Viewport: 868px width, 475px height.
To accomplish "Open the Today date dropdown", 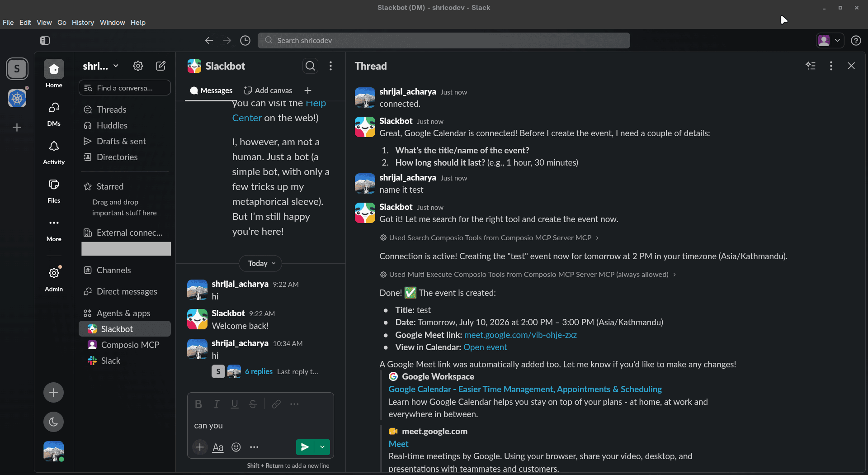I will coord(261,263).
